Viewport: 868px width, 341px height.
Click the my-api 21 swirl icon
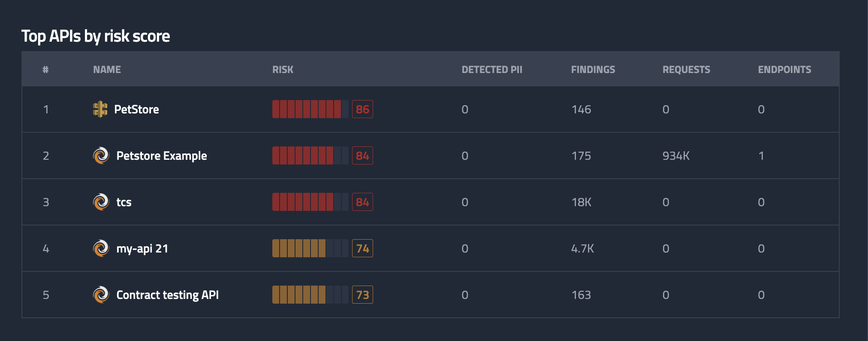point(101,248)
